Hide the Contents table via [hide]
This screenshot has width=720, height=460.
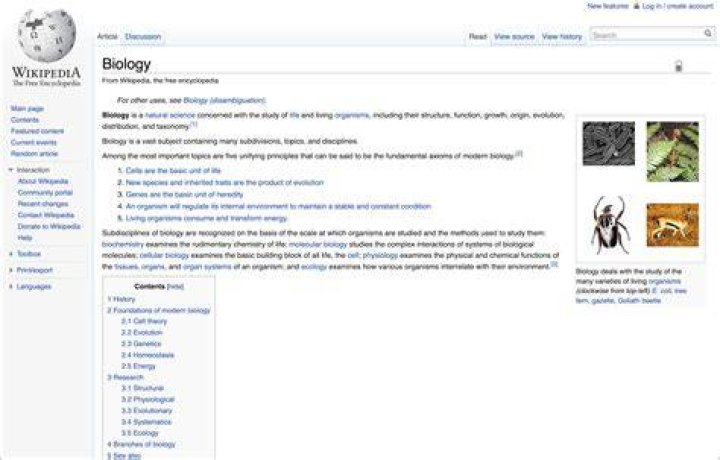click(x=175, y=286)
